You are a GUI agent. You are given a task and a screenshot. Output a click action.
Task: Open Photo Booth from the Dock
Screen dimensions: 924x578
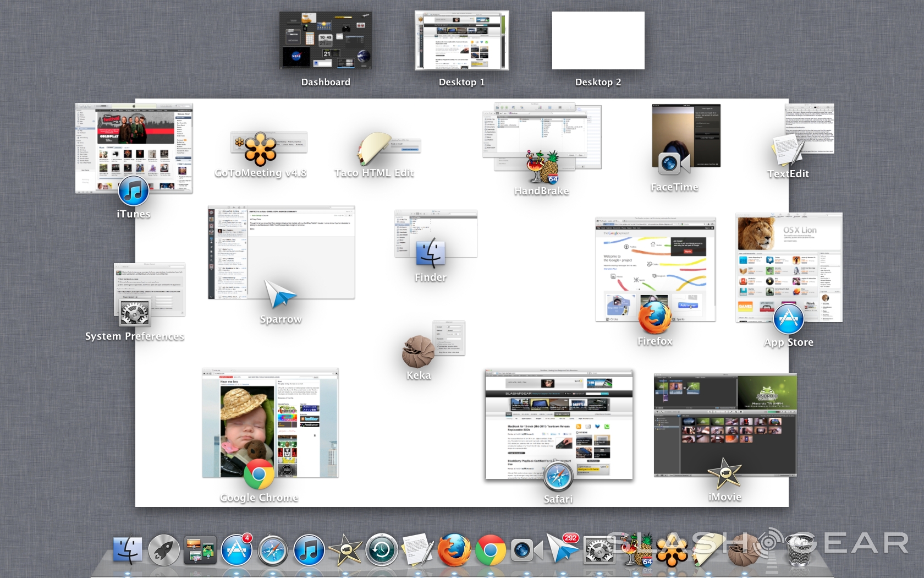tap(526, 549)
